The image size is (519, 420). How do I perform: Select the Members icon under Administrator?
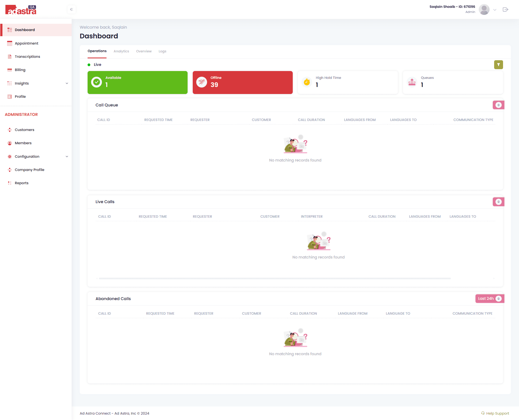[x=10, y=143]
